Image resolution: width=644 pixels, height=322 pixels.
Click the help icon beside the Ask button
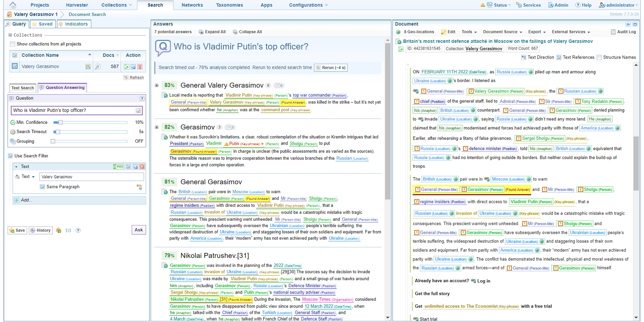[x=78, y=230]
